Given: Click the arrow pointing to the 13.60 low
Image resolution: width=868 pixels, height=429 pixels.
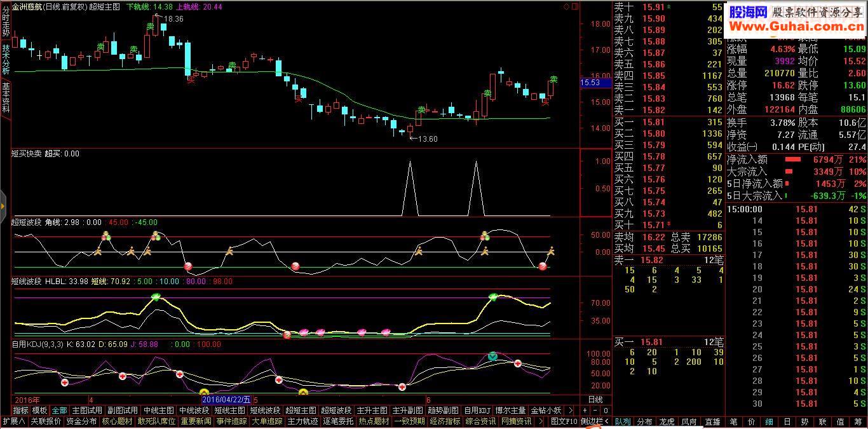Looking at the screenshot, I should (414, 138).
